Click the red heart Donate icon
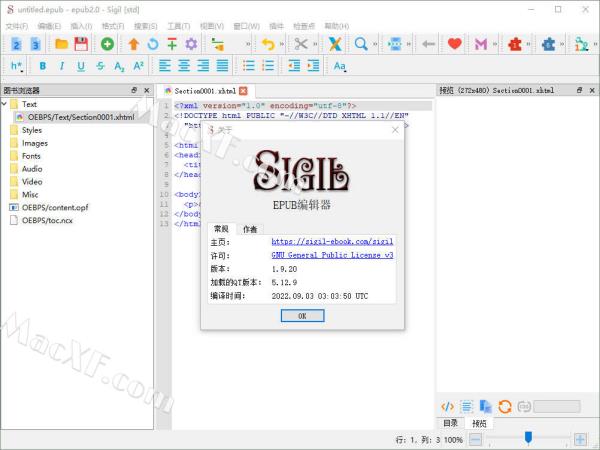 coord(455,44)
